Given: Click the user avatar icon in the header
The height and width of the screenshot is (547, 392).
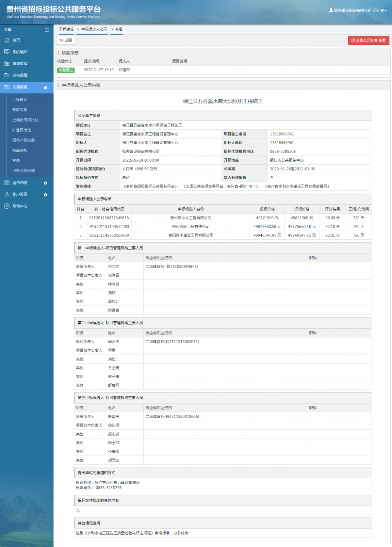Looking at the screenshot, I should pyautogui.click(x=331, y=10).
